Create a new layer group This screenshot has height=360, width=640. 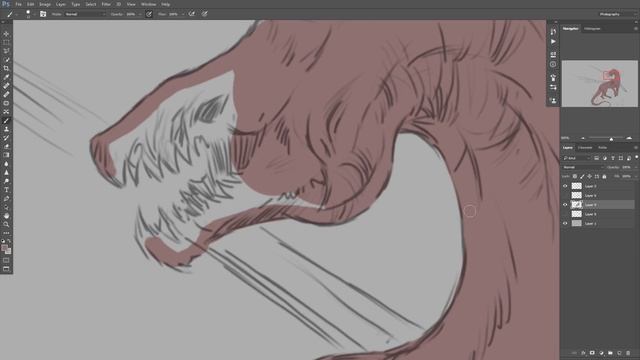tap(610, 353)
